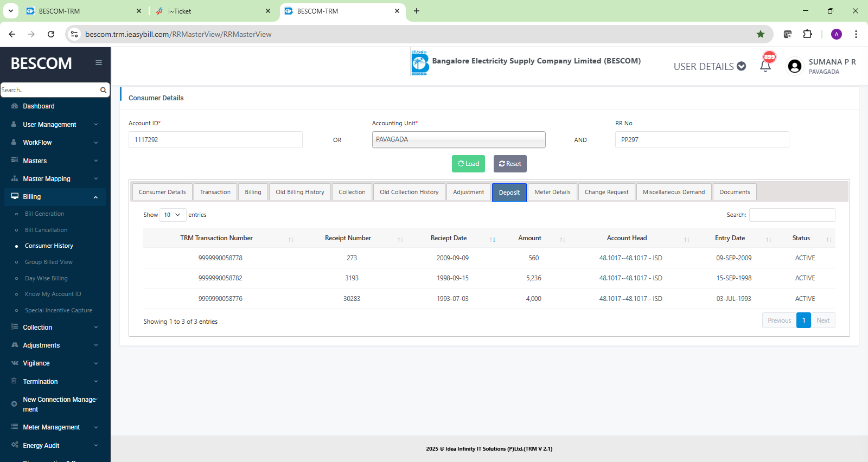
Task: Toggle the hamburger sidebar menu icon
Action: point(99,63)
